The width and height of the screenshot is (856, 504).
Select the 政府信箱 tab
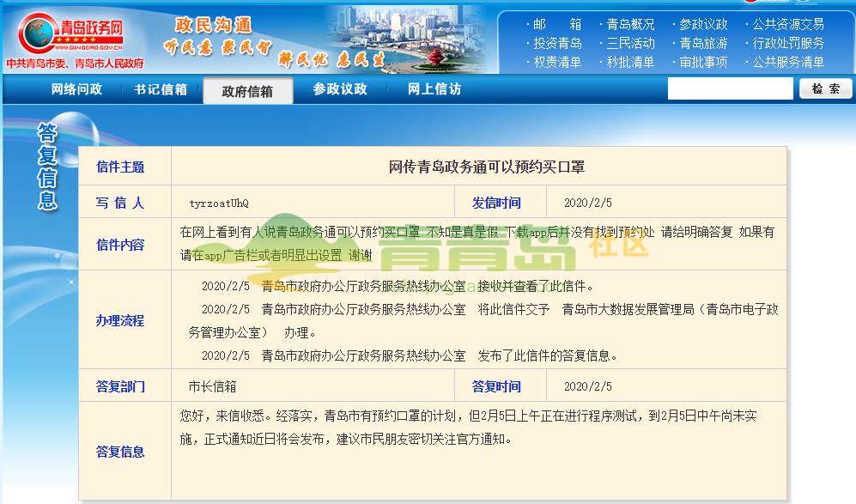[x=247, y=91]
